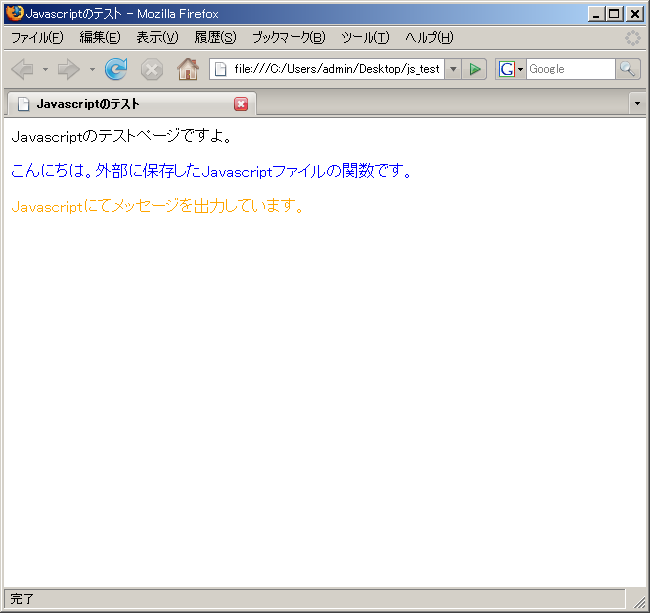Open the ブックマーク(B) menu

[289, 38]
